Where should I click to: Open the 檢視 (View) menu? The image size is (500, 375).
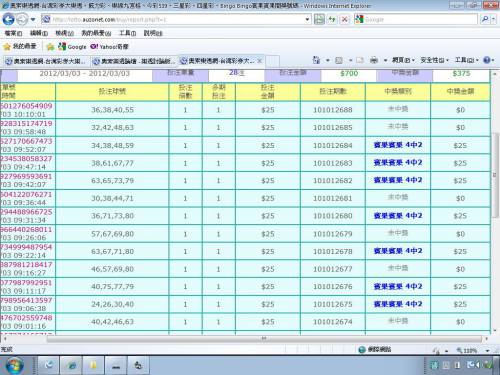click(64, 33)
